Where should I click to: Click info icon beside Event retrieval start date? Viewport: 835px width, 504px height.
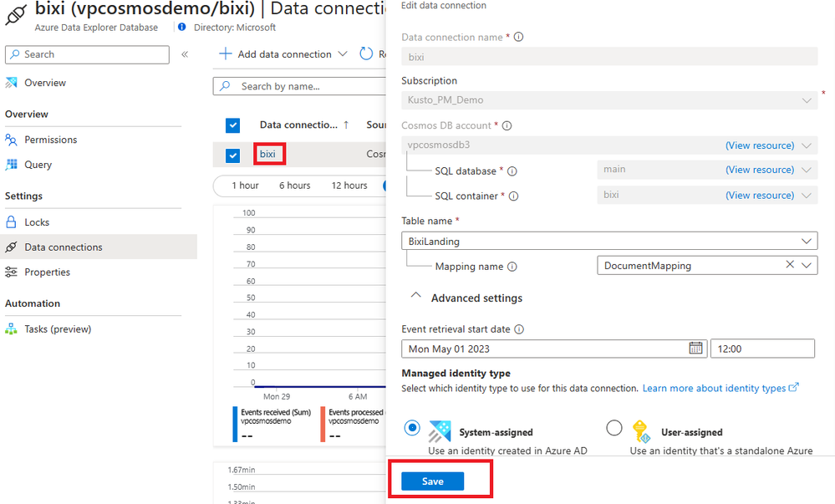coord(519,329)
